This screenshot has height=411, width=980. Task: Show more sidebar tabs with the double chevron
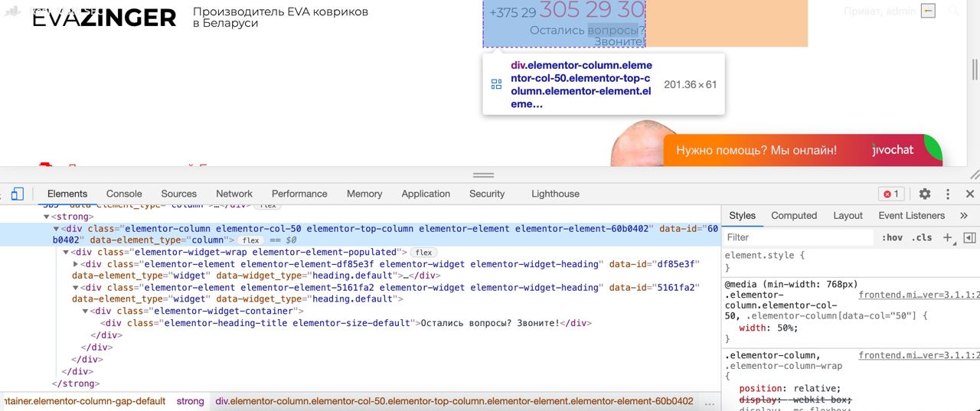point(964,216)
